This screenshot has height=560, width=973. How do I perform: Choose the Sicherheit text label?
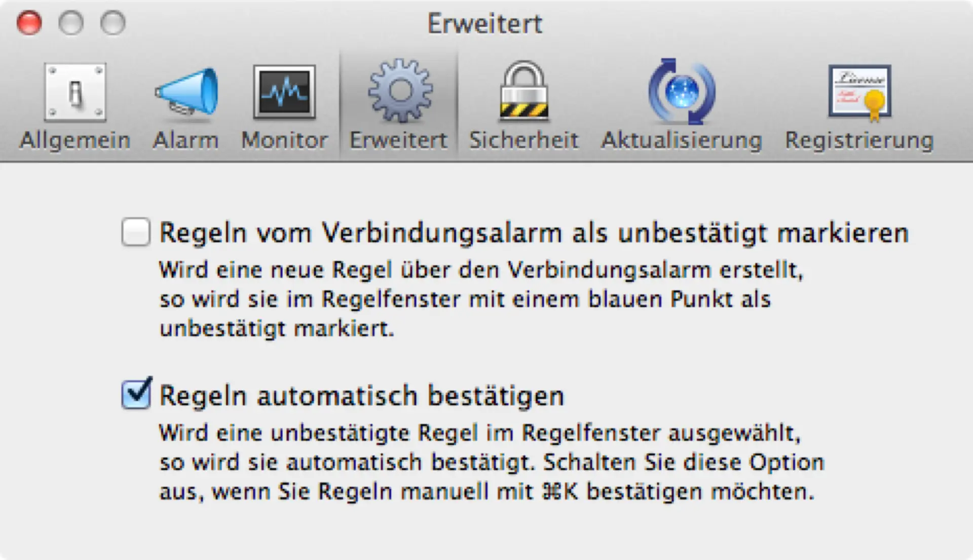[524, 140]
